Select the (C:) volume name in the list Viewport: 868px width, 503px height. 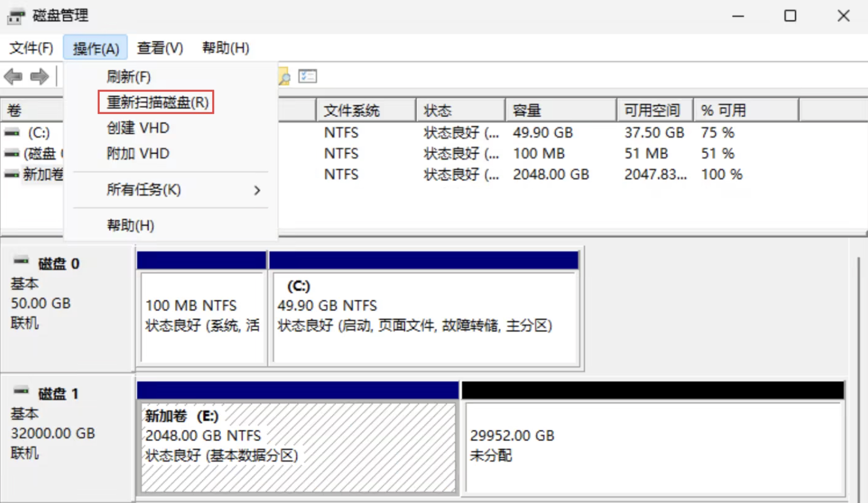(x=39, y=133)
